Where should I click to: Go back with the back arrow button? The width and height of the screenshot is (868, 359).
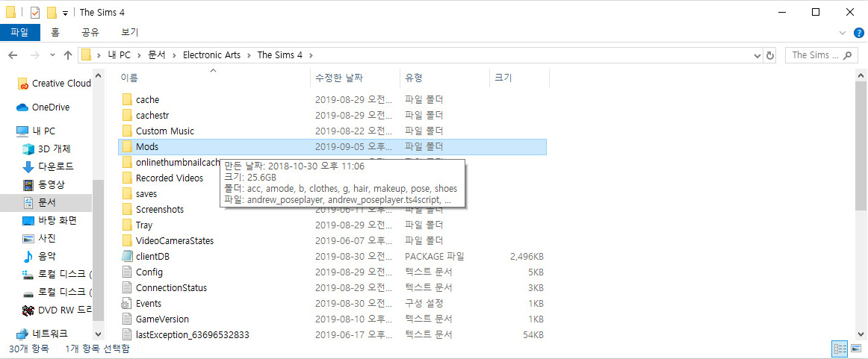13,55
